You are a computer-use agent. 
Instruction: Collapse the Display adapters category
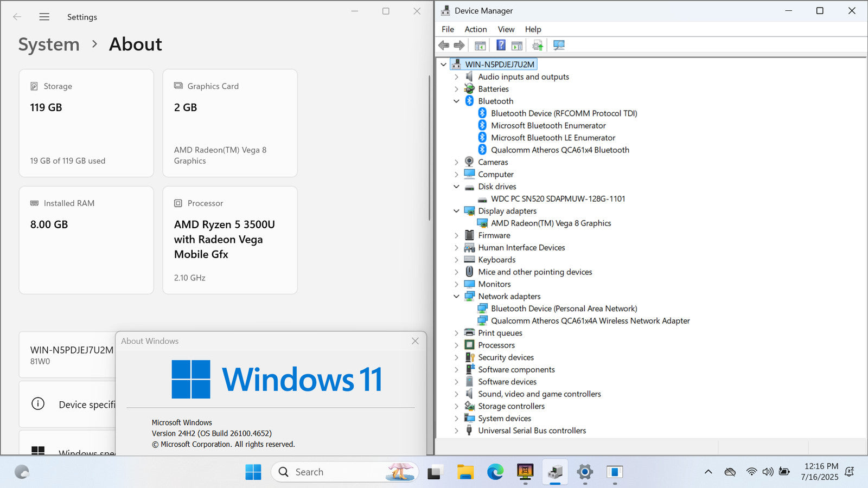click(x=456, y=211)
